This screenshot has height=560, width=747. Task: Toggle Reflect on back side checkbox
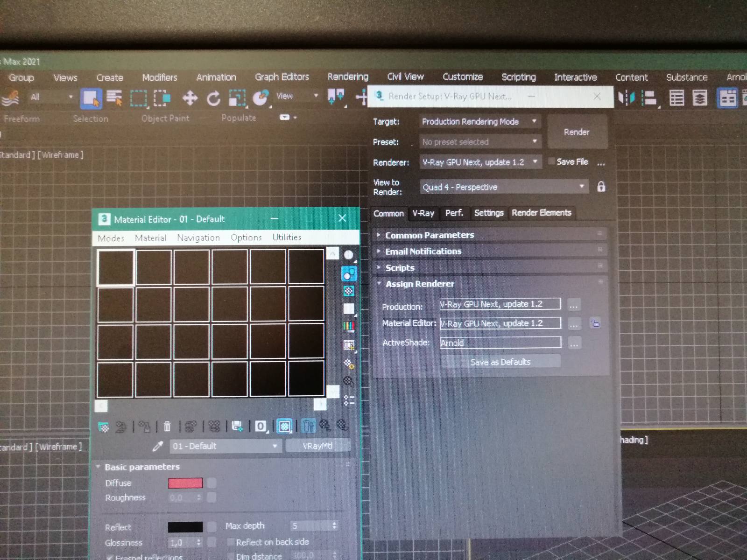pos(231,542)
